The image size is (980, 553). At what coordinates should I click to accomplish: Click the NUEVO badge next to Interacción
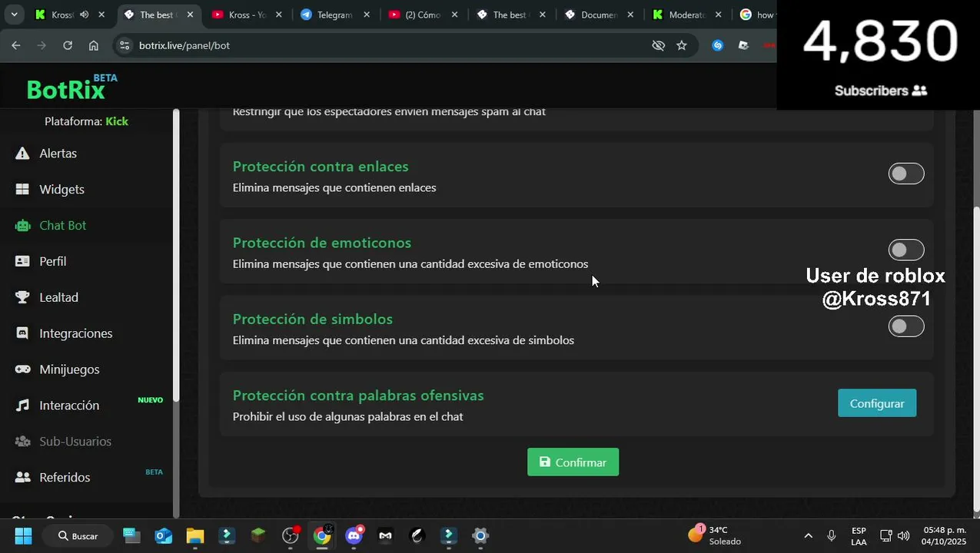coord(150,400)
